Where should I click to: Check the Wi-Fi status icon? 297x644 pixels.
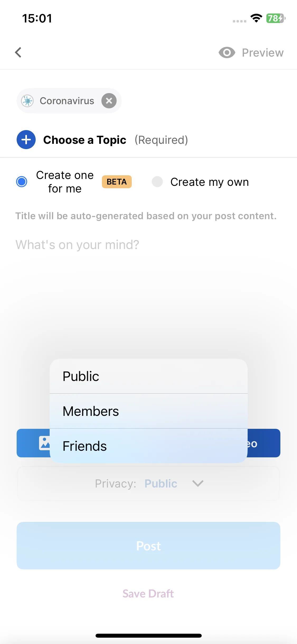click(256, 18)
